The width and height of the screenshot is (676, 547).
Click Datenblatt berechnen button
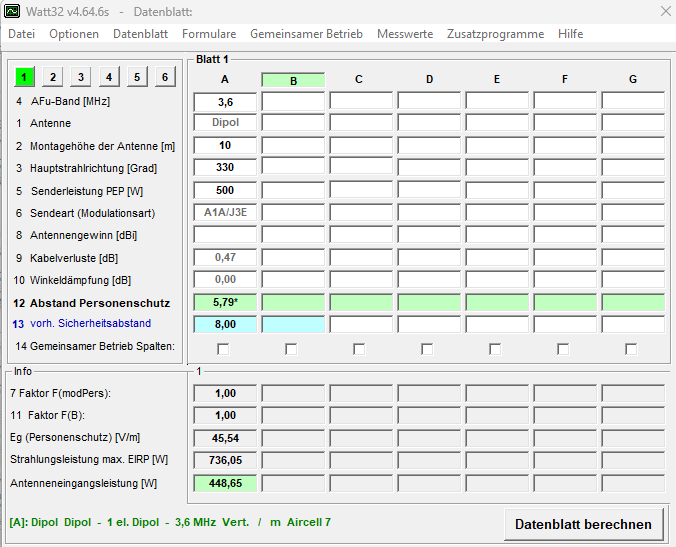tap(583, 524)
